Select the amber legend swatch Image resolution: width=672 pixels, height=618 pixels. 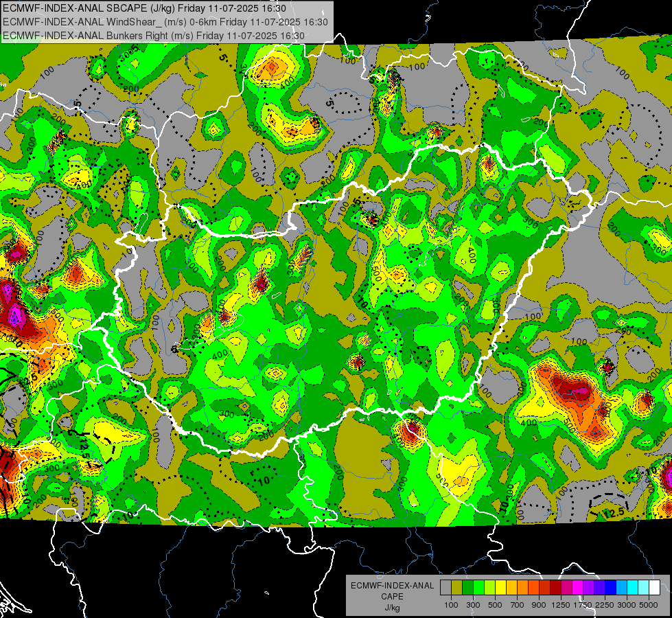[x=511, y=587]
